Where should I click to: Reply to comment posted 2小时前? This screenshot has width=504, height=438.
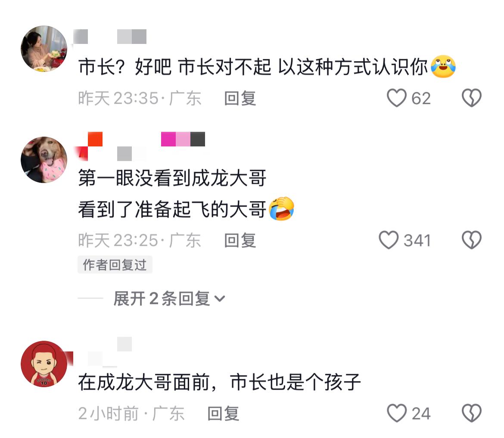[223, 413]
